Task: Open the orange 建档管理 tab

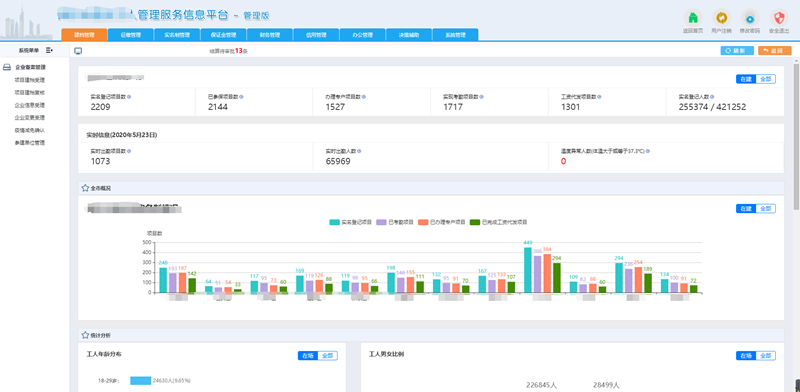Action: [x=85, y=35]
